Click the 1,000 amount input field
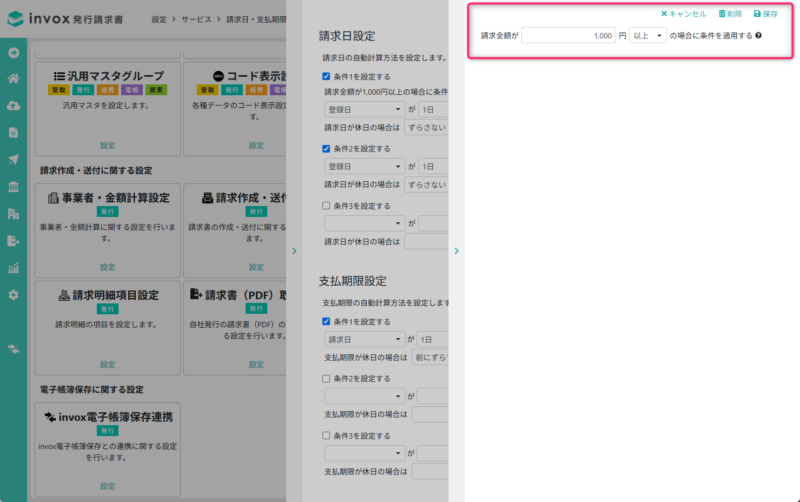800x502 pixels. click(568, 35)
